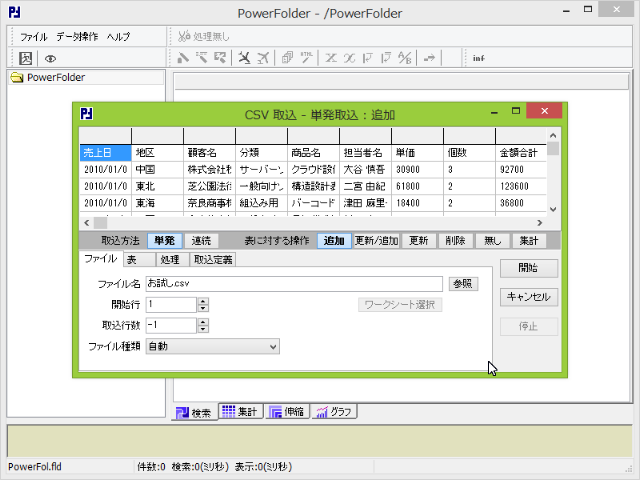Select 単発 import method toggle
Image resolution: width=640 pixels, height=480 pixels.
click(164, 241)
